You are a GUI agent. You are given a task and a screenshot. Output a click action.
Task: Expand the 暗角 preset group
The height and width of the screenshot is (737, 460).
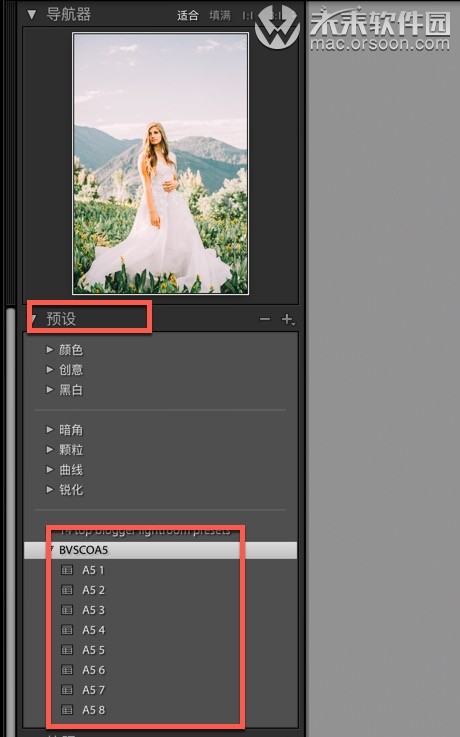click(50, 429)
